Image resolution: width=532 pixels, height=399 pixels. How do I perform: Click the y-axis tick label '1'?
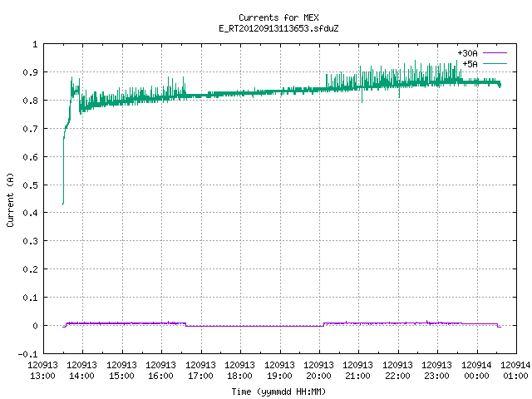(35, 44)
